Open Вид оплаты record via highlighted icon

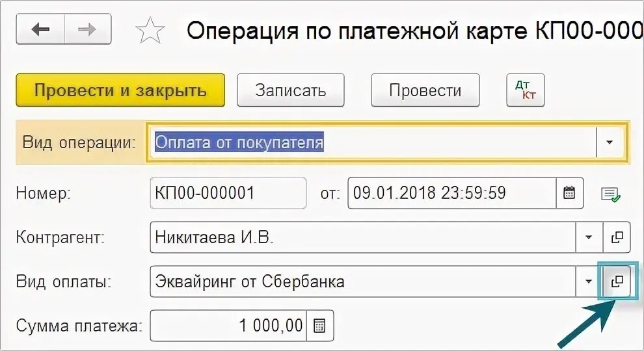[x=617, y=281]
